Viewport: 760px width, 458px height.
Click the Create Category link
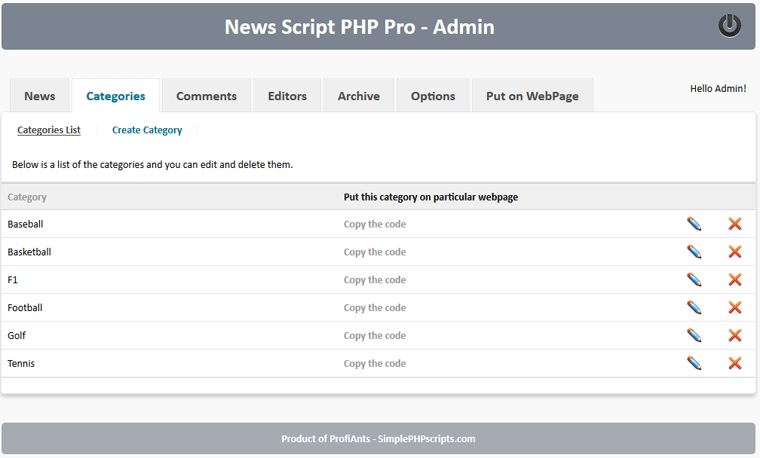(147, 130)
